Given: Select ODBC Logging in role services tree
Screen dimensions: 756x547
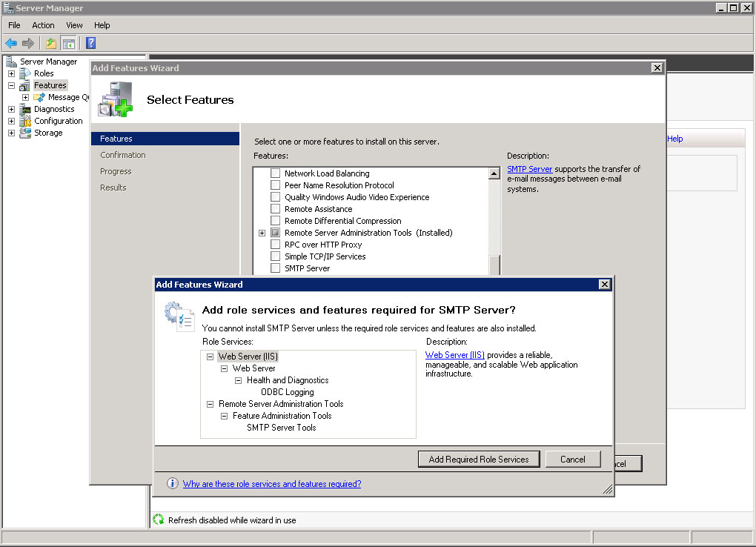Looking at the screenshot, I should pyautogui.click(x=288, y=392).
